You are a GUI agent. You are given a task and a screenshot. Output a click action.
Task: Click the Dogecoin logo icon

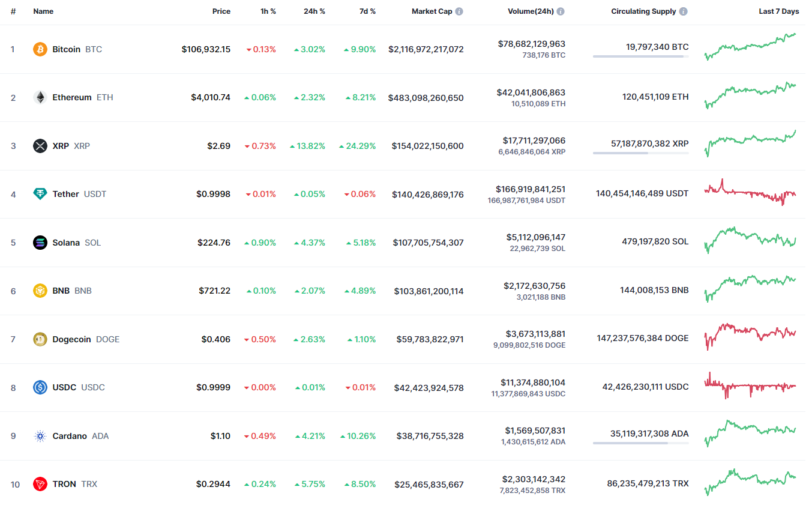point(40,339)
